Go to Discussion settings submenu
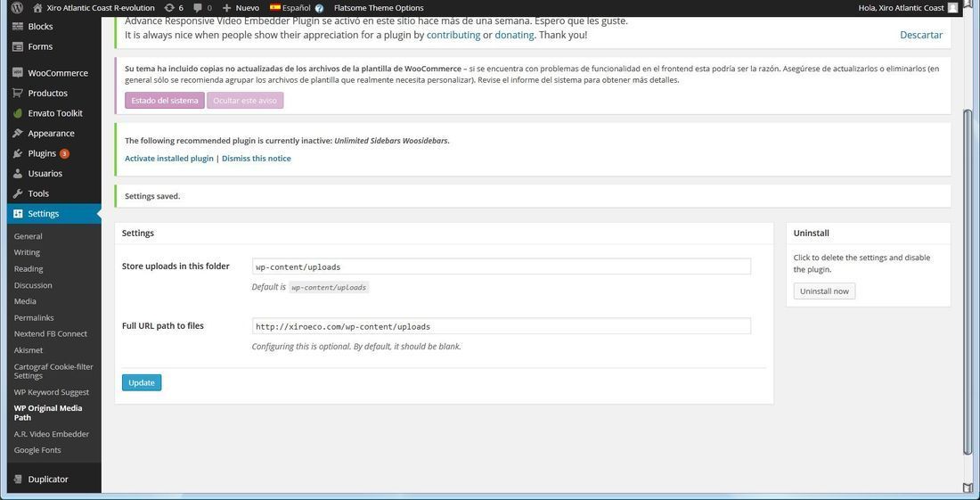Screen dimensions: 980x500 (x=33, y=285)
